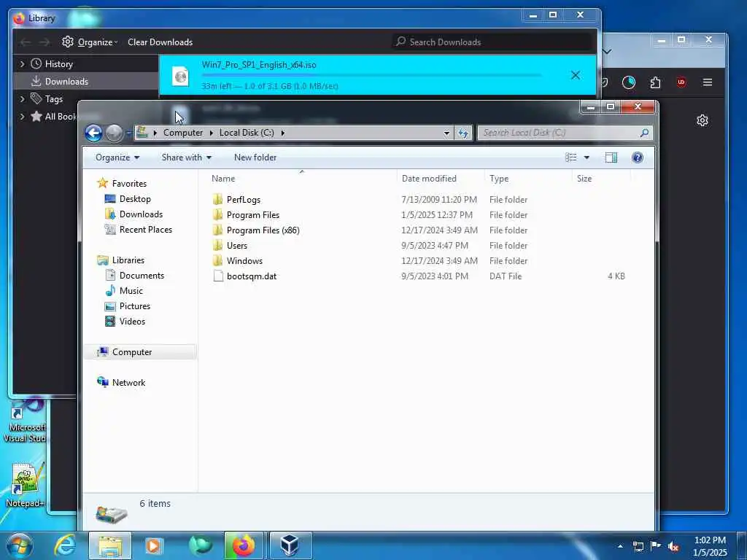The height and width of the screenshot is (560, 747).
Task: Expand the History node in Library sidebar
Action: [x=22, y=64]
